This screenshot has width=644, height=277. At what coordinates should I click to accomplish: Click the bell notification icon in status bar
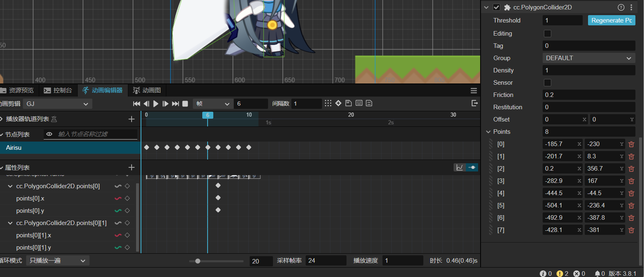597,273
